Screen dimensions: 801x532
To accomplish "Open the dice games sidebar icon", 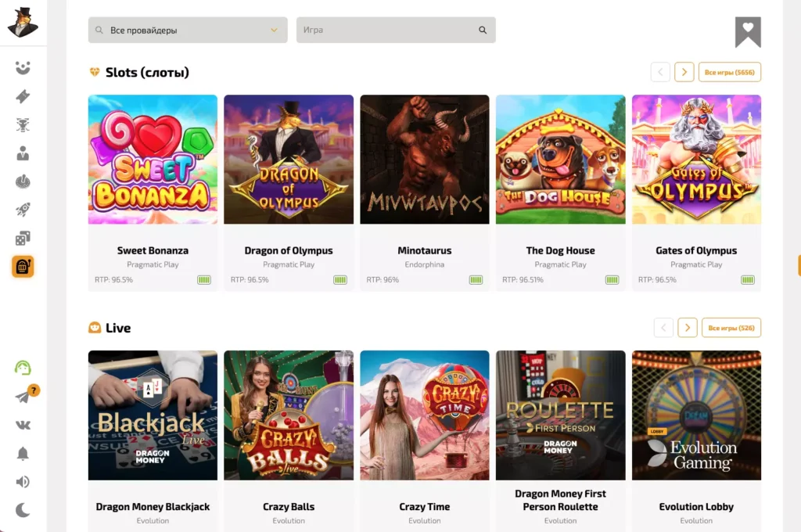I will [x=23, y=238].
